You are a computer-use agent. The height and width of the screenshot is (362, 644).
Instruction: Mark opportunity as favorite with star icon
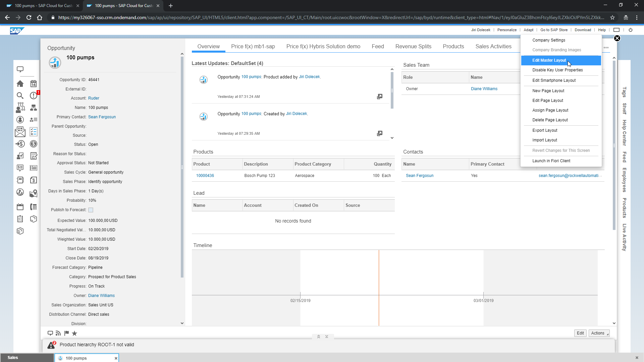[74, 333]
